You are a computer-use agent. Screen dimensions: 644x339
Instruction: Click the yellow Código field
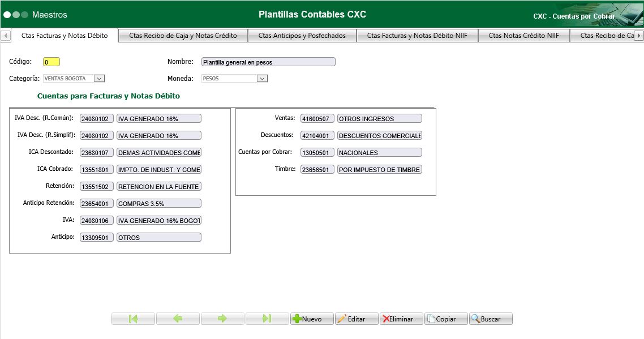[x=51, y=62]
